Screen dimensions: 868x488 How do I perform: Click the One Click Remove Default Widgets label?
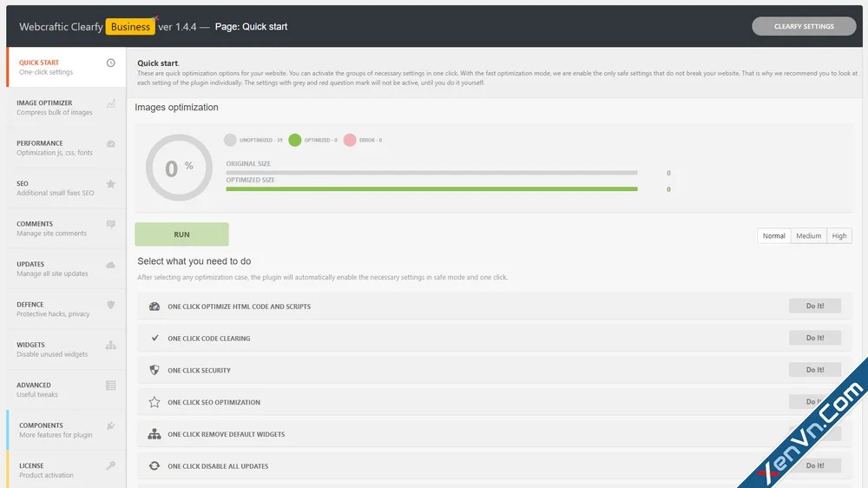pos(227,434)
